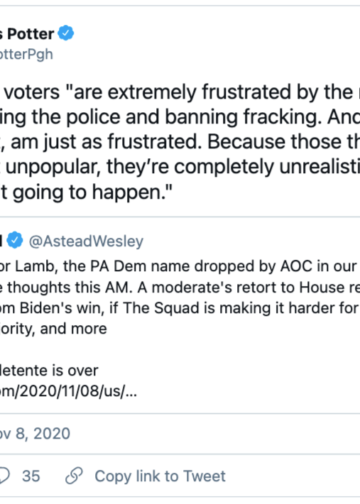Screen dimensions: 360x504
Task: Open quoted tweet line 'A moderate's retort'
Action: [x=180, y=287]
